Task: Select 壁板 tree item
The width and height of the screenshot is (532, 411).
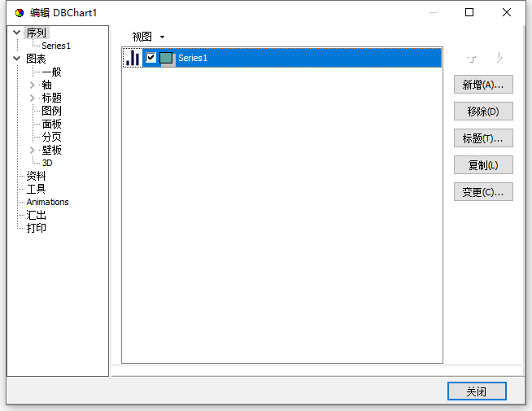Action: pos(51,150)
